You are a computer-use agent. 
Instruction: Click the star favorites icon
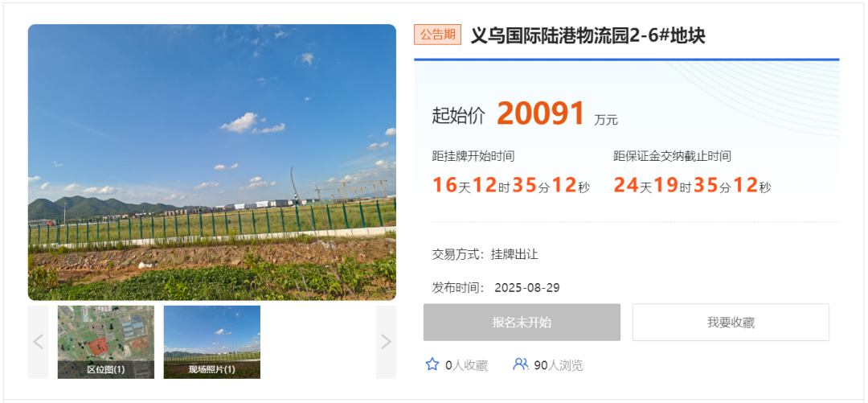(x=432, y=364)
